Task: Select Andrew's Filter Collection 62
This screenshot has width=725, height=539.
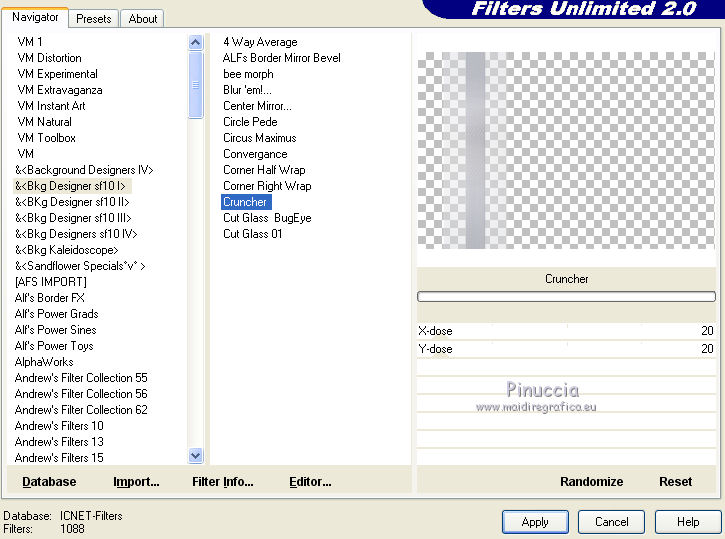Action: pos(81,410)
